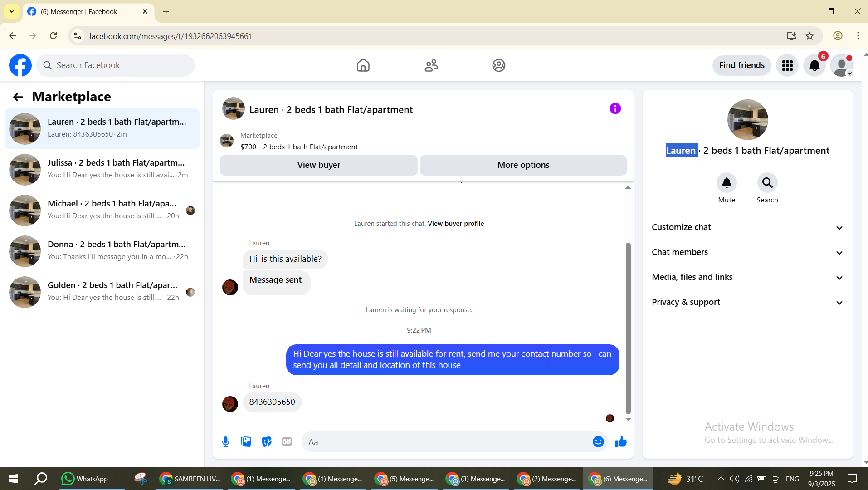Open the Marketplace listing $700 link

pos(299,147)
